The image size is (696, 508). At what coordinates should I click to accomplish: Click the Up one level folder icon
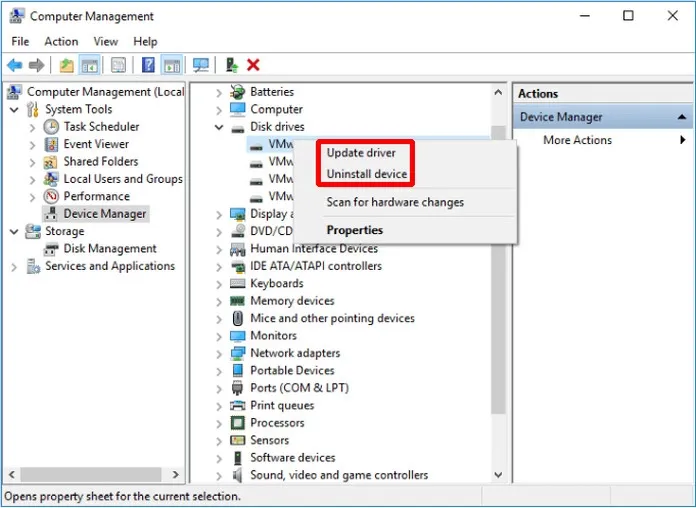pos(67,66)
